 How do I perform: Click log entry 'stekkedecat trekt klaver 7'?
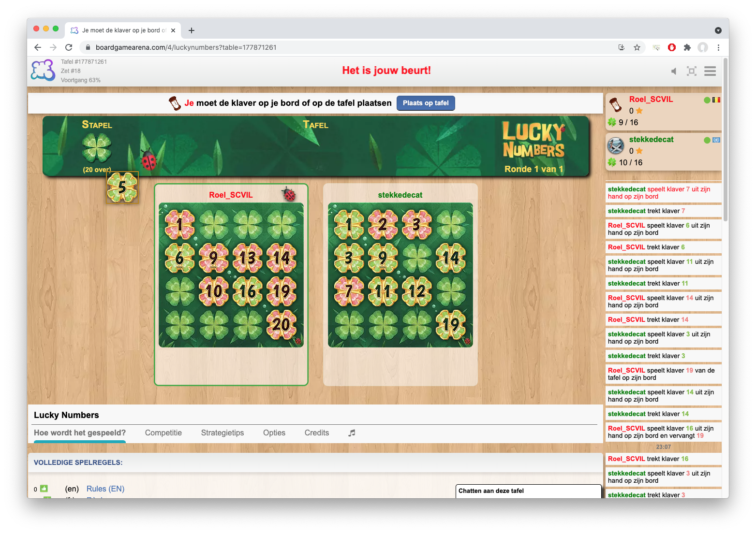pyautogui.click(x=663, y=211)
